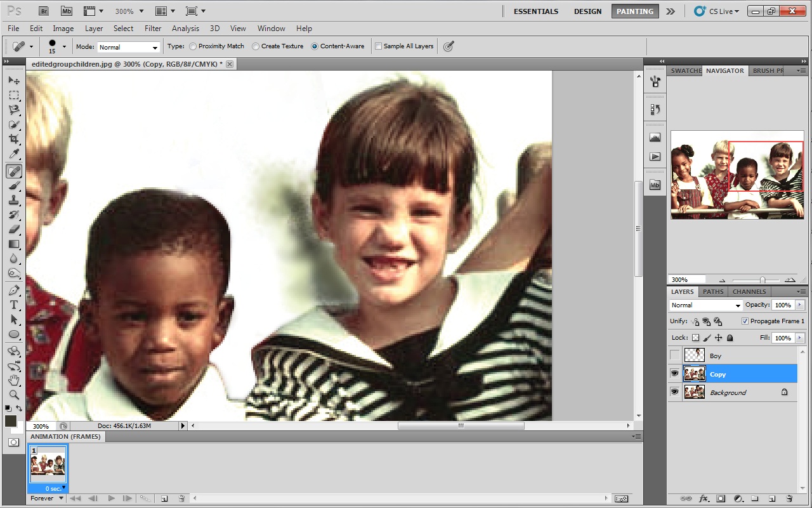Open the Fill slider arrow

[x=800, y=338]
